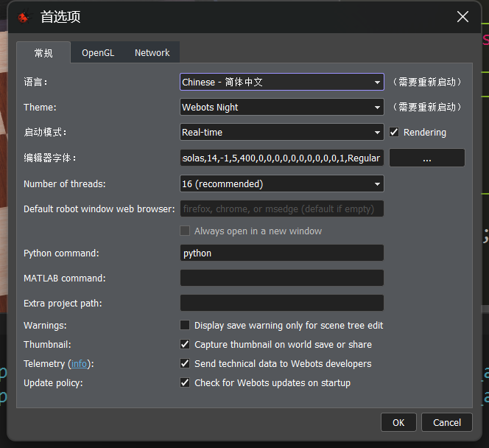This screenshot has height=448, width=489.
Task: Click the Python command field
Action: [282, 253]
